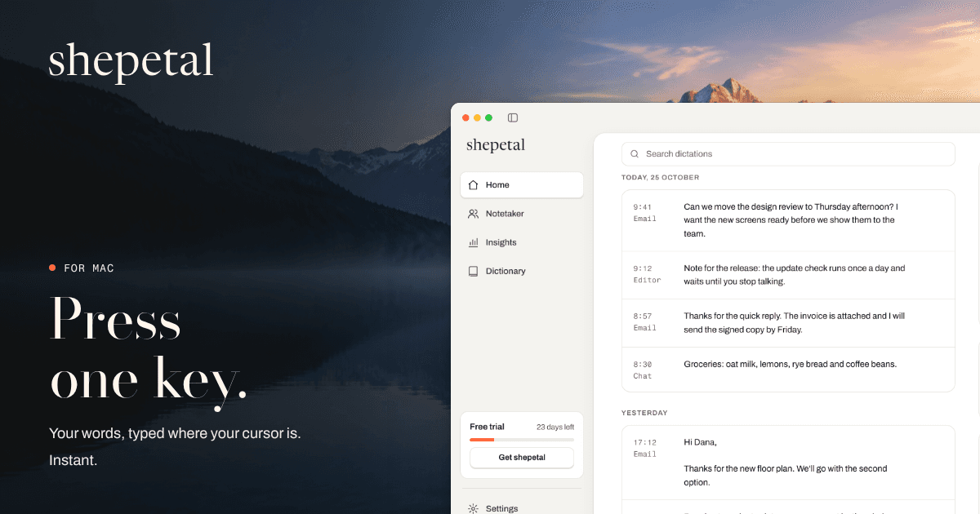Go to Insights in sidebar
This screenshot has width=980, height=514.
click(x=522, y=242)
